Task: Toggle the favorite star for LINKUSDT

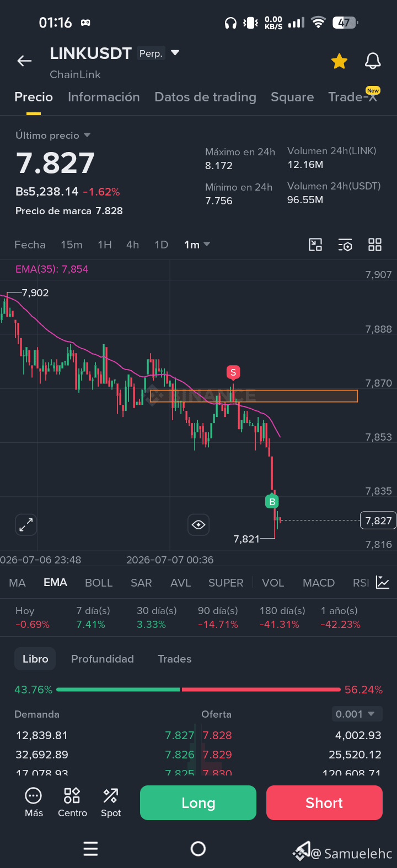Action: [339, 61]
